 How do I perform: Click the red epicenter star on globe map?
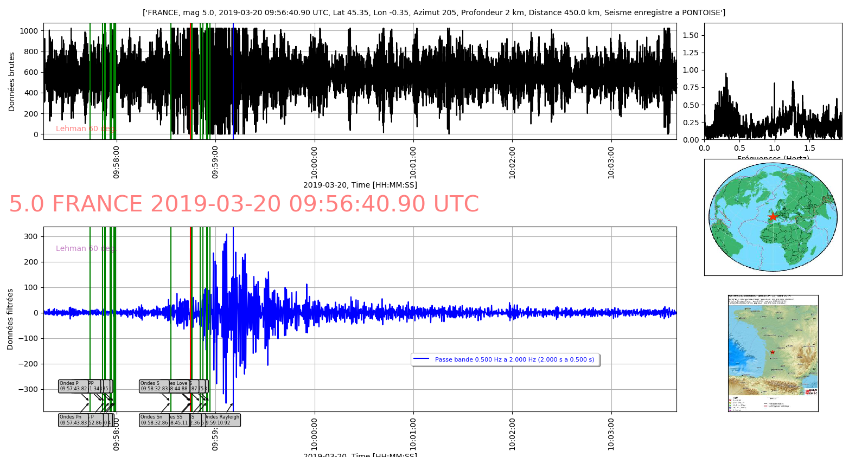point(773,216)
